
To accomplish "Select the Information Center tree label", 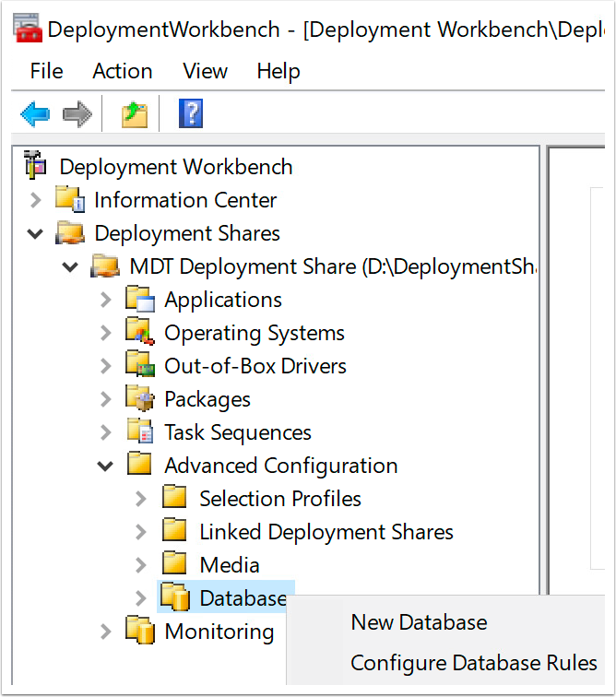I will pos(185,200).
